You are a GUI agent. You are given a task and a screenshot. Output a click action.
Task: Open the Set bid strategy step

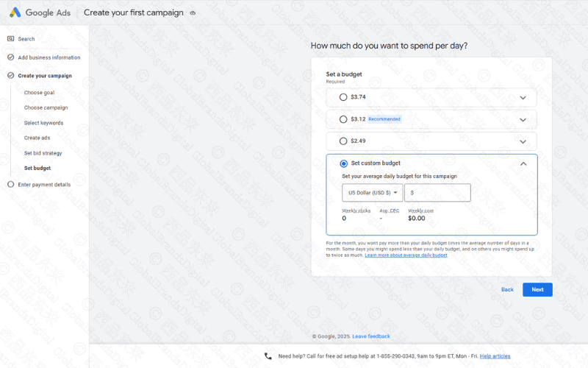coord(43,153)
